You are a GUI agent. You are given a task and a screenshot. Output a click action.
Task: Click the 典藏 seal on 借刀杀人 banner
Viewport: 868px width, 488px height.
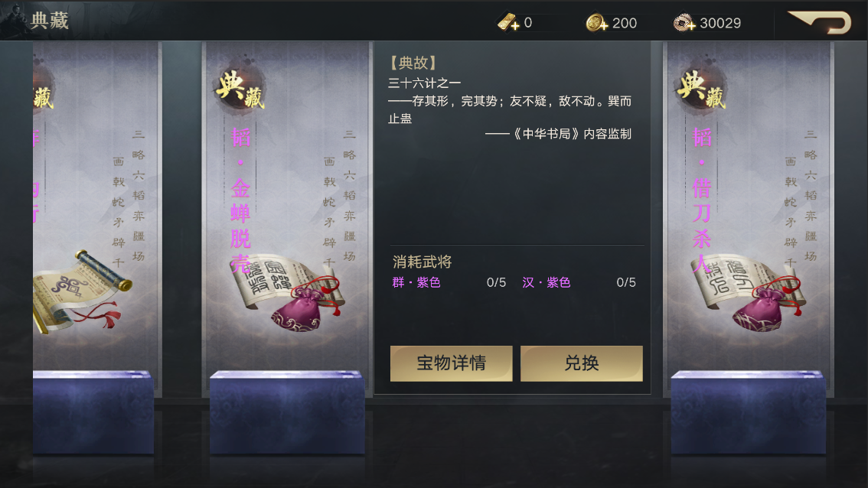701,89
